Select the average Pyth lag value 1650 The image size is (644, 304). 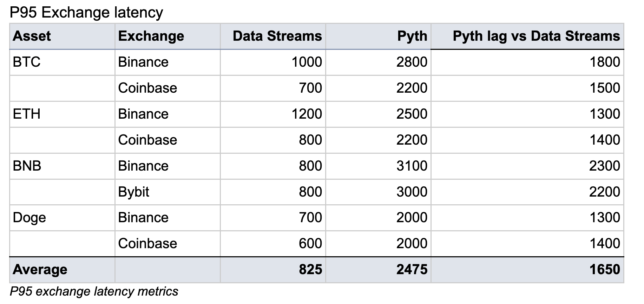(x=605, y=270)
